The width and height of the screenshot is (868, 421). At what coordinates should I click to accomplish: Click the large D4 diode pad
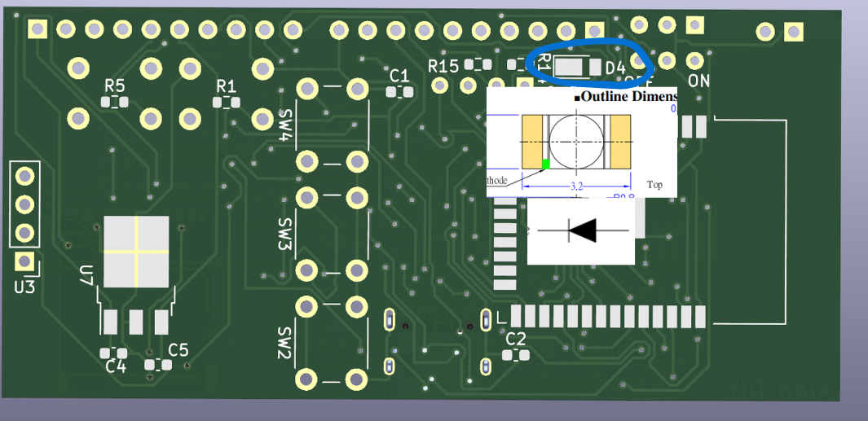(x=569, y=68)
